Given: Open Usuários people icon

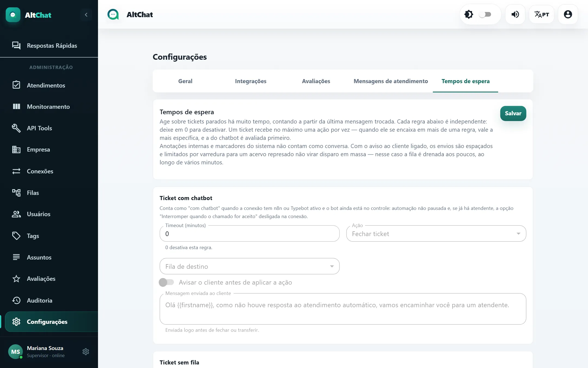Looking at the screenshot, I should tap(16, 214).
